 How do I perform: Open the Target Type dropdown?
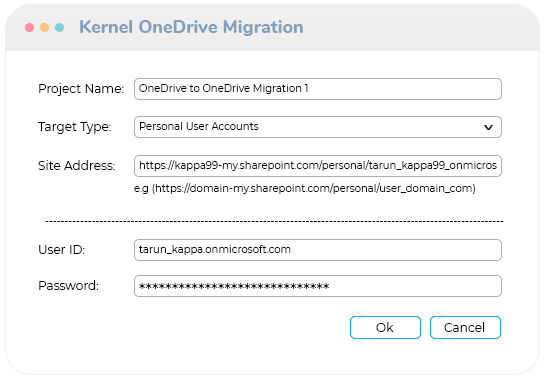(x=318, y=127)
